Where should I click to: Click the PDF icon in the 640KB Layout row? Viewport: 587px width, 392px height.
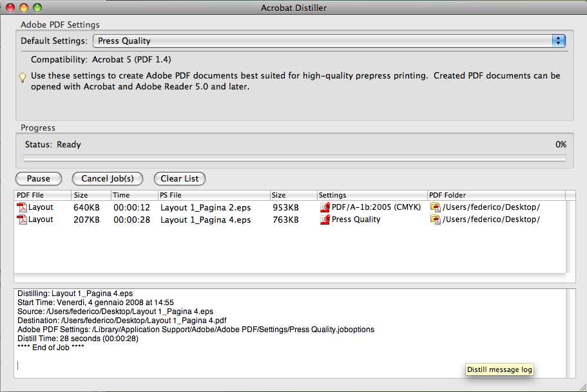tap(22, 207)
